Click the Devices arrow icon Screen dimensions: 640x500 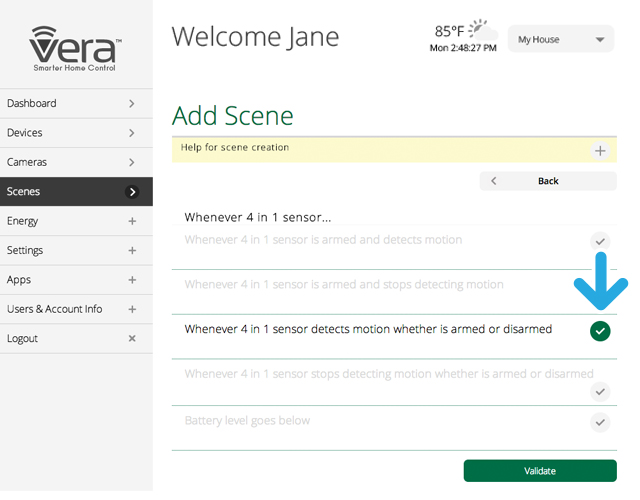pos(132,133)
